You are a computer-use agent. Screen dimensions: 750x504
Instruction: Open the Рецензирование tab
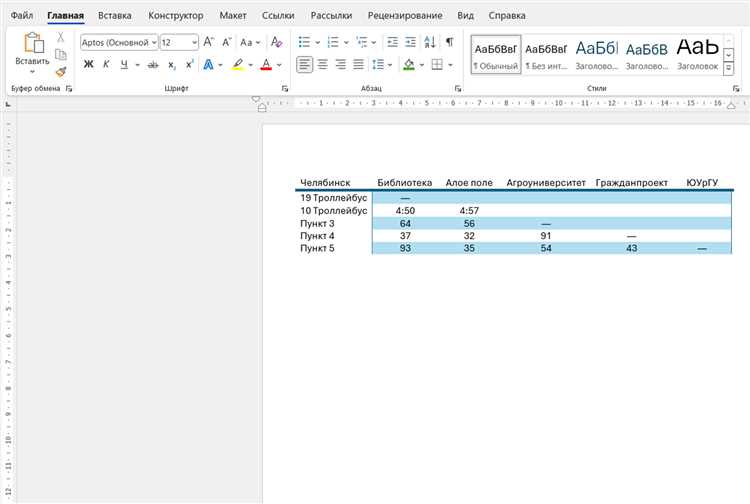tap(405, 15)
